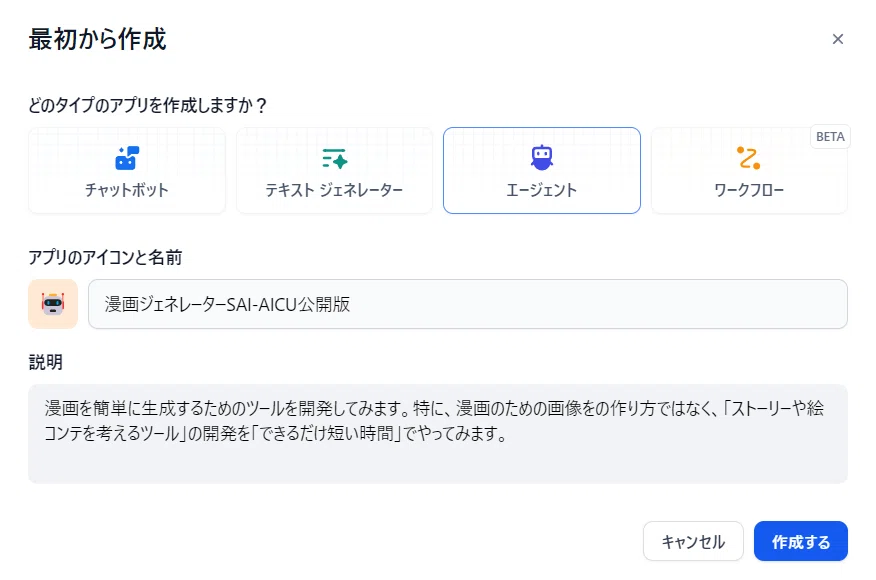Screen dimensions: 876x580
Task: Click the BETA badge on workflow card
Action: [x=830, y=137]
